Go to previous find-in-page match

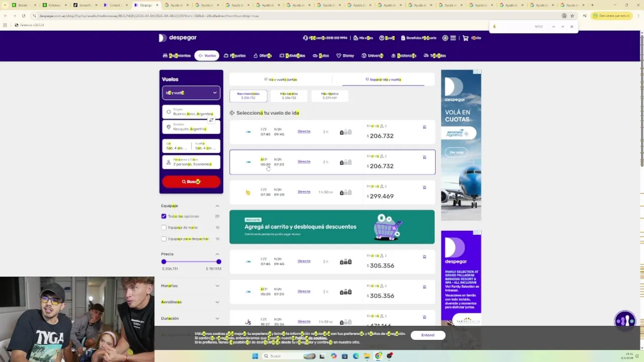tap(553, 26)
